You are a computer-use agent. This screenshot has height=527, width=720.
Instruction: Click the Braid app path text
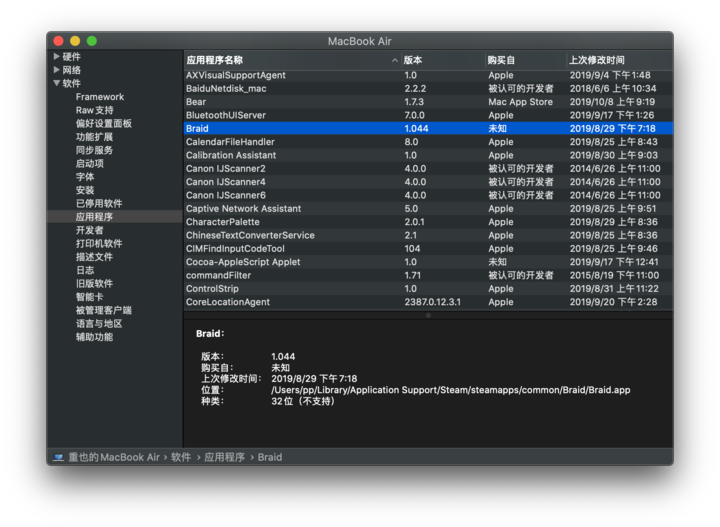point(450,390)
